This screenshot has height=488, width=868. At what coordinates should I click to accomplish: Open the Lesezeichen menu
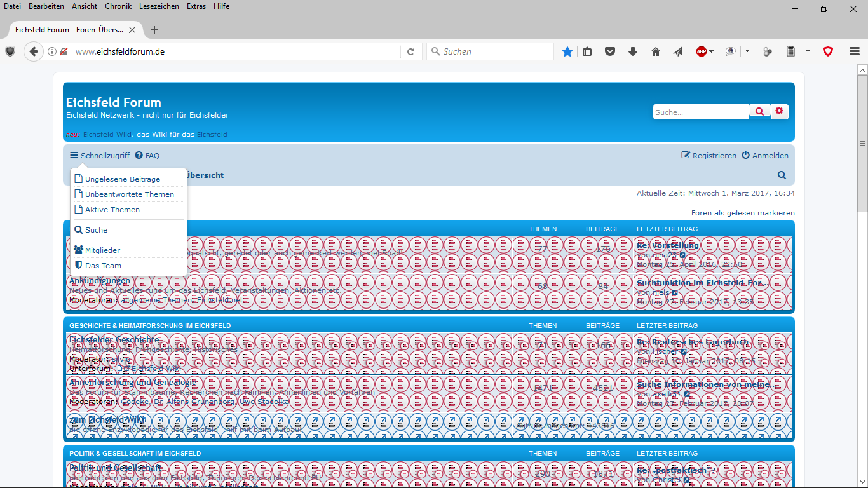[159, 6]
